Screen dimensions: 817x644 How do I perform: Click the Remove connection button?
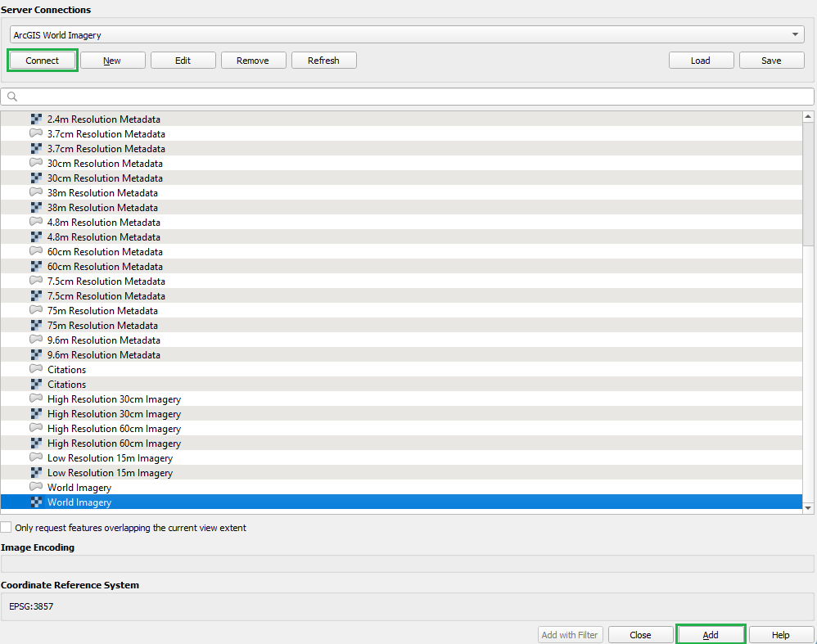point(253,61)
